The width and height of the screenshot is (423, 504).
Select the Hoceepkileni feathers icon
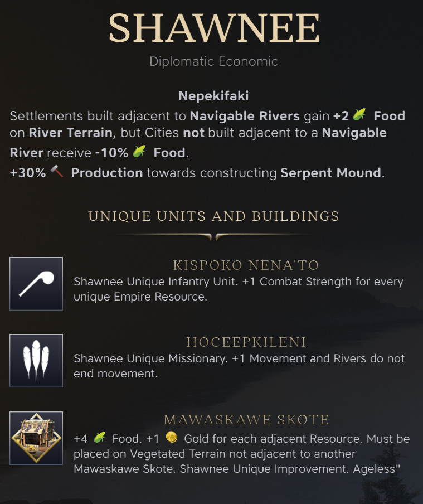point(36,361)
